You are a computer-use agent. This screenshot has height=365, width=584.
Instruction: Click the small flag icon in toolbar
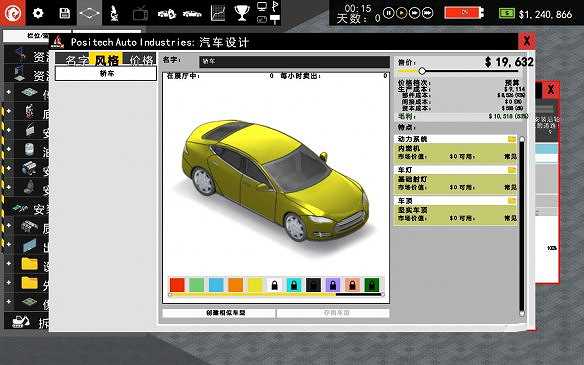point(275,6)
